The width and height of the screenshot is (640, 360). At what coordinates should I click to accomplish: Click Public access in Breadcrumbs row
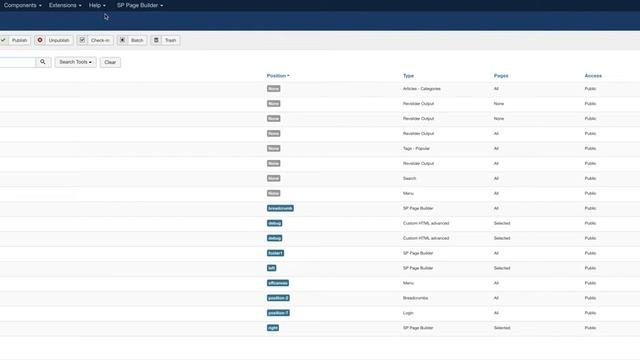point(590,298)
